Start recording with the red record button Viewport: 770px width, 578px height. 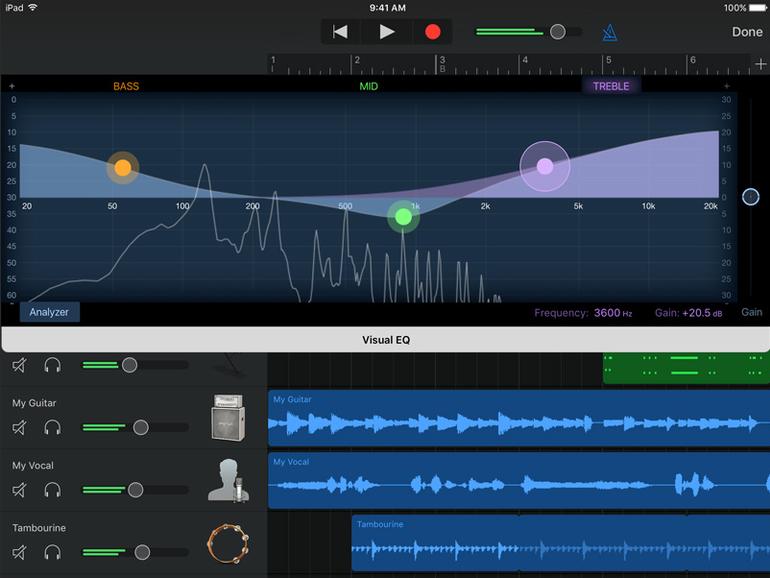pyautogui.click(x=433, y=32)
